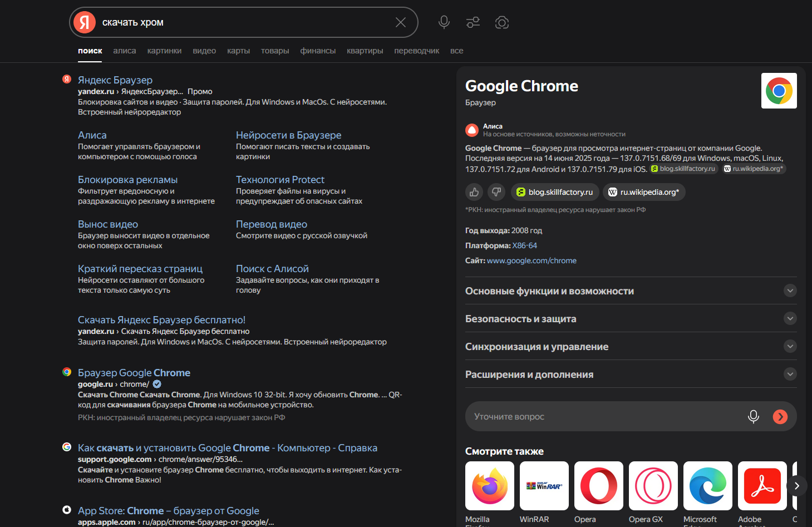The width and height of the screenshot is (812, 527).
Task: Open "Скачать Яндекс Браузер бесплатно!" link
Action: point(161,320)
